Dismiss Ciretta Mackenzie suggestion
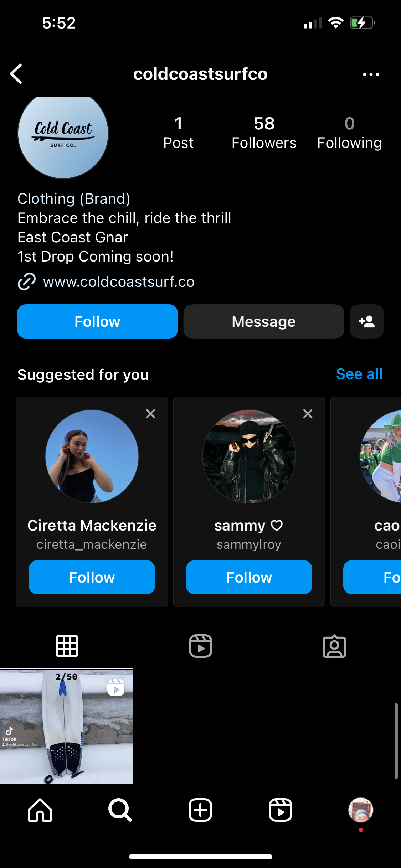 click(150, 414)
